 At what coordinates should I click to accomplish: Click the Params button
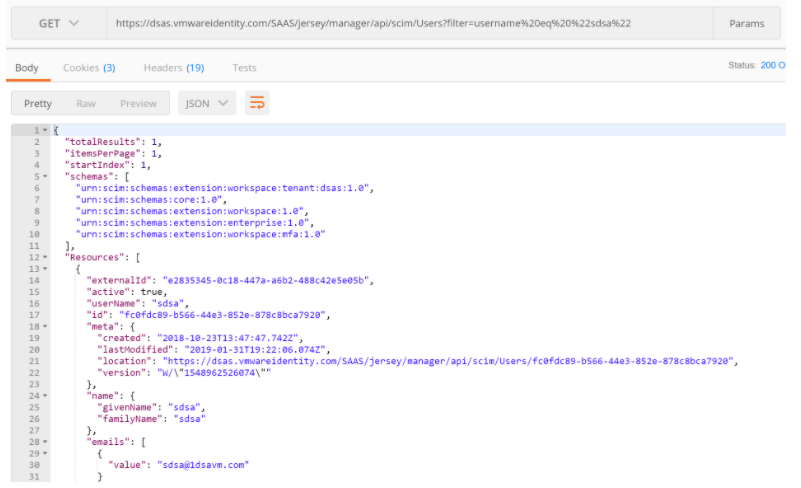coord(746,23)
